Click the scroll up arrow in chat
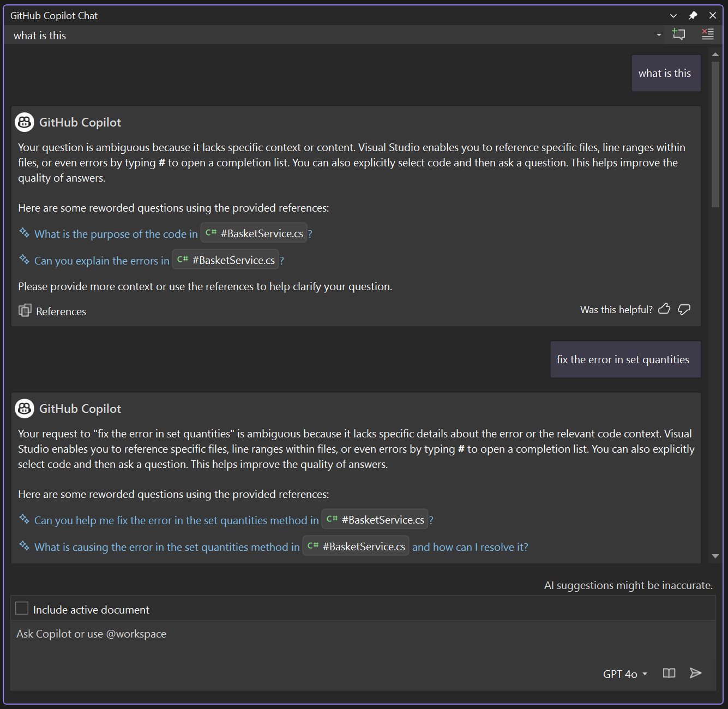728x709 pixels. (x=715, y=55)
